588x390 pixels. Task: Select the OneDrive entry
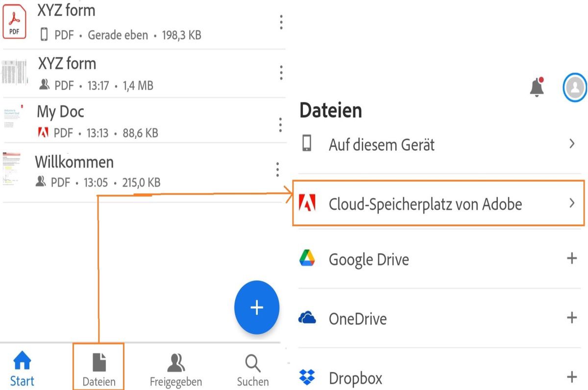point(439,318)
